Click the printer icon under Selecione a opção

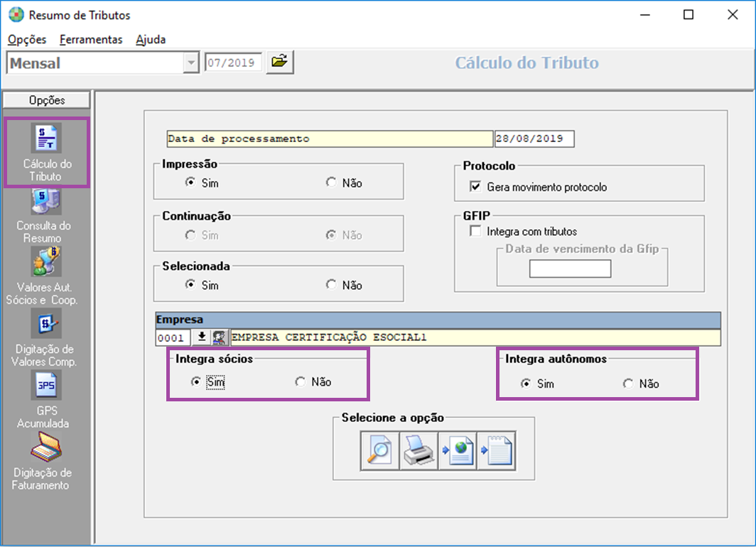[x=418, y=450]
